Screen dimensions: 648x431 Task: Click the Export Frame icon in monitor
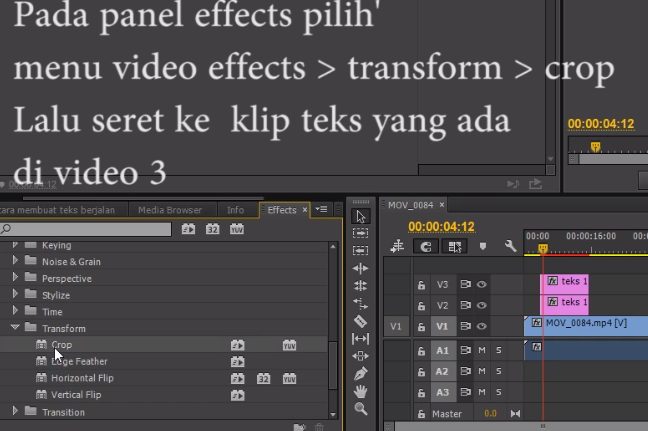[x=536, y=183]
